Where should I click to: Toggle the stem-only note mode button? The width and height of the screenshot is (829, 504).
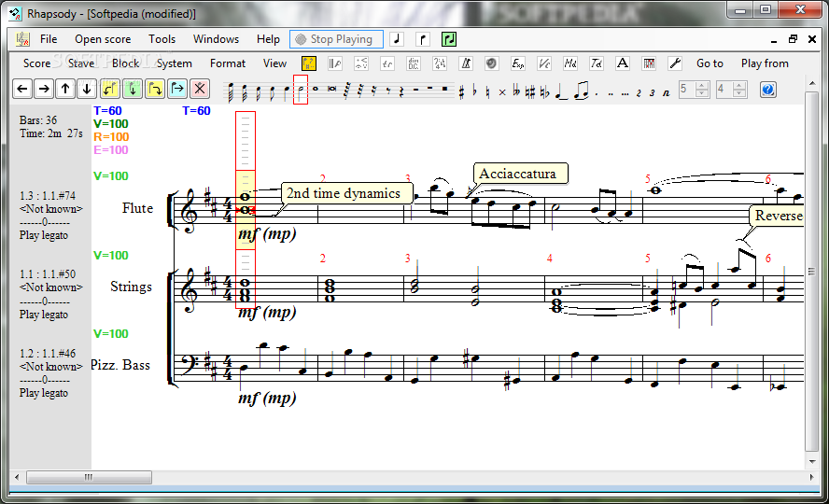[423, 39]
